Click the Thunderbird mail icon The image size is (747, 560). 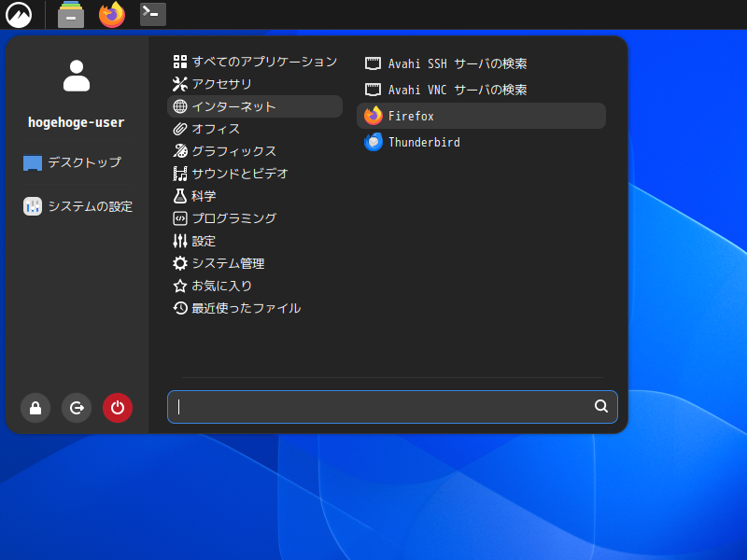click(373, 142)
